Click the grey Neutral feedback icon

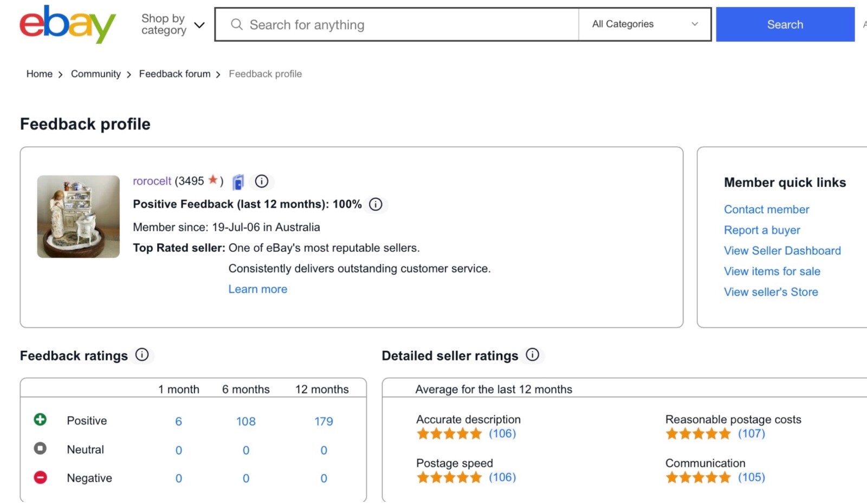(40, 449)
